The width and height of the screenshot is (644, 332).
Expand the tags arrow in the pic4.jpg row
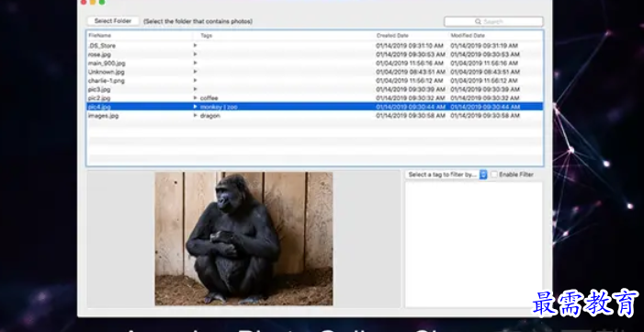tap(196, 107)
